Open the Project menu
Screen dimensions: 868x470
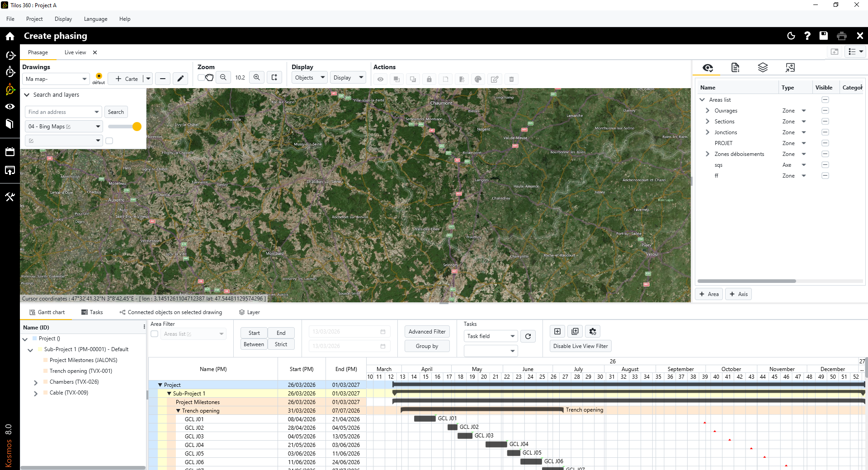[x=34, y=19]
